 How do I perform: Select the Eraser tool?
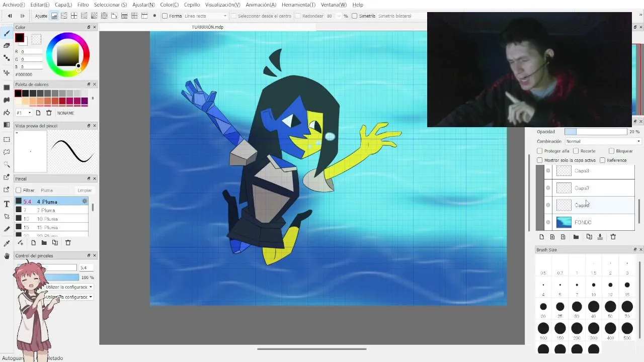coord(7,45)
